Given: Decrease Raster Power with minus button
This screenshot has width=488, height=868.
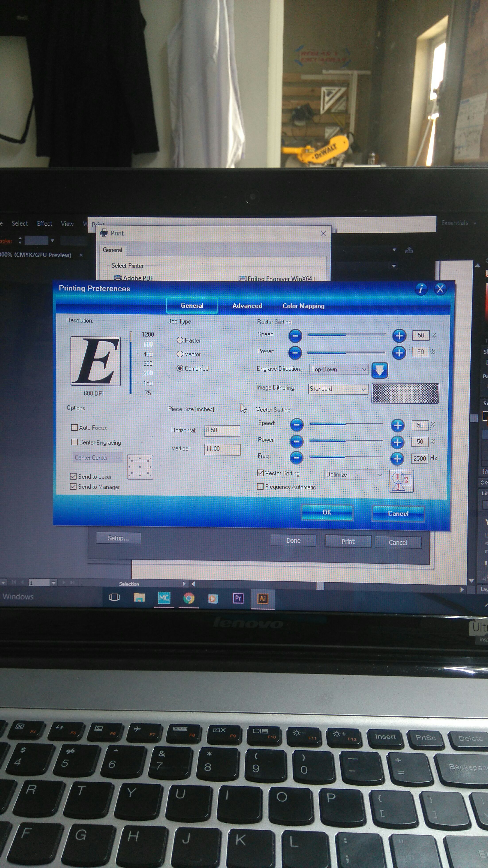Looking at the screenshot, I should [x=295, y=353].
